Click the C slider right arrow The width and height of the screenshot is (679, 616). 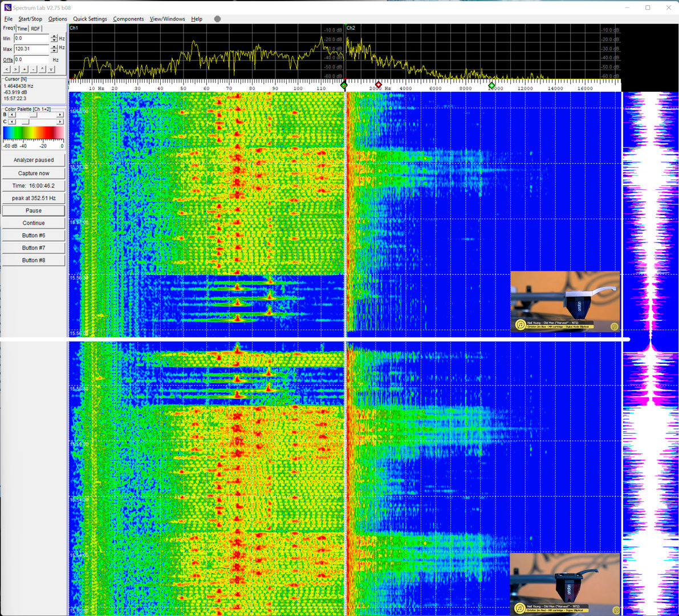point(60,121)
